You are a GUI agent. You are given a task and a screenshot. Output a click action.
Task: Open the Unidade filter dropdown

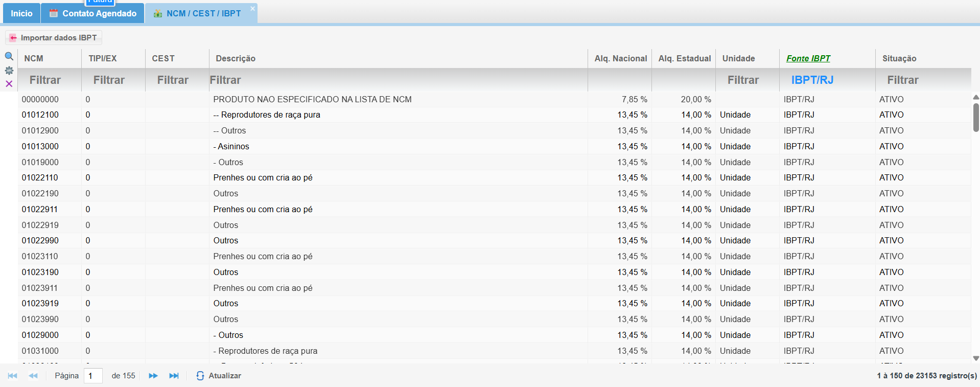[x=743, y=80]
